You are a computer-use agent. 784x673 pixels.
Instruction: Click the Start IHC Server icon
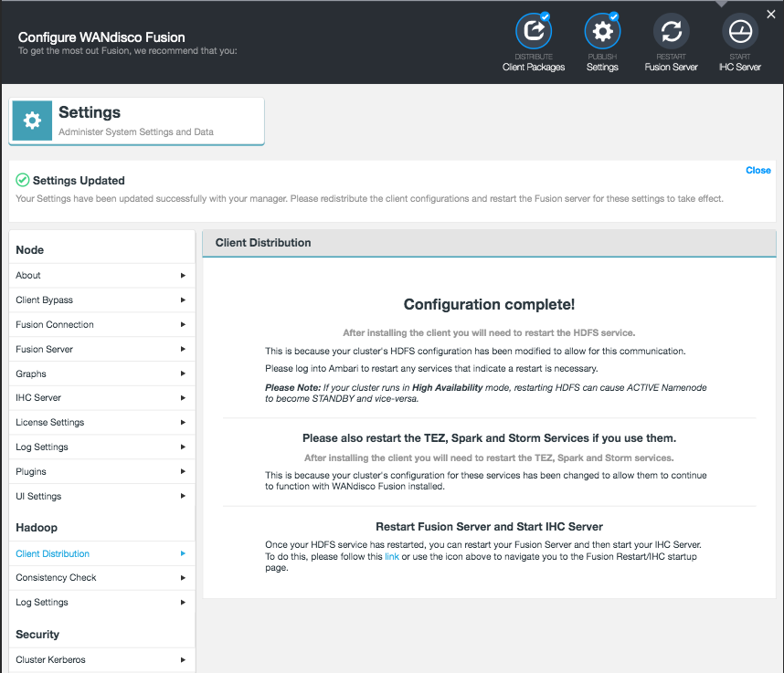pos(740,31)
